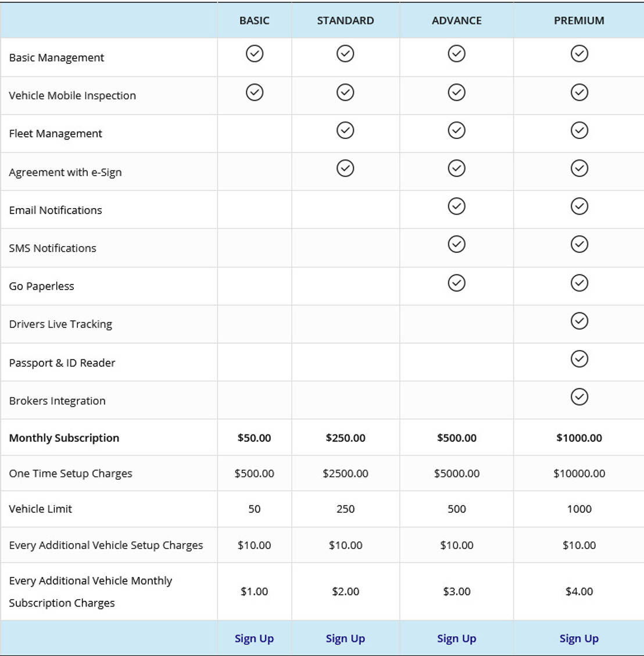Click the $2.00 additional monthly charge

click(345, 591)
